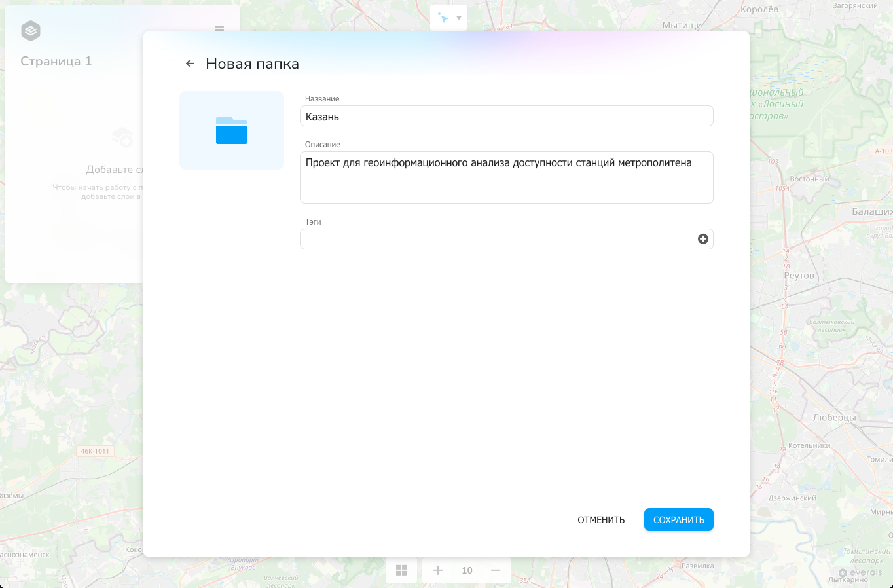Click the blue folder icon thumbnail

(232, 130)
